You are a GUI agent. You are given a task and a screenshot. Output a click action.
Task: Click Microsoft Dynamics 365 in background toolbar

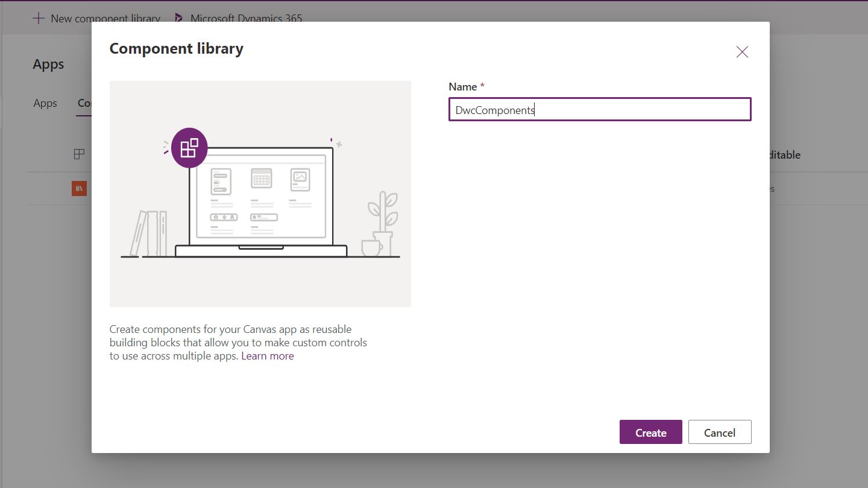(x=238, y=18)
